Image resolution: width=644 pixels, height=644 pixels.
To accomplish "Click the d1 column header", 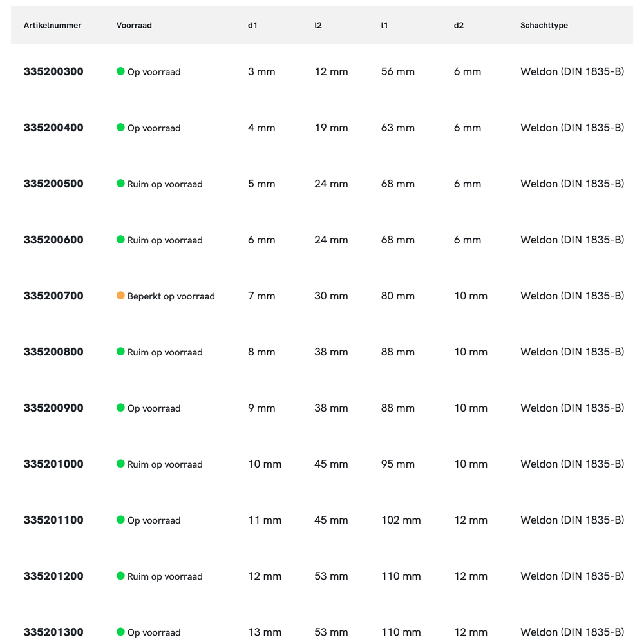I will point(252,26).
